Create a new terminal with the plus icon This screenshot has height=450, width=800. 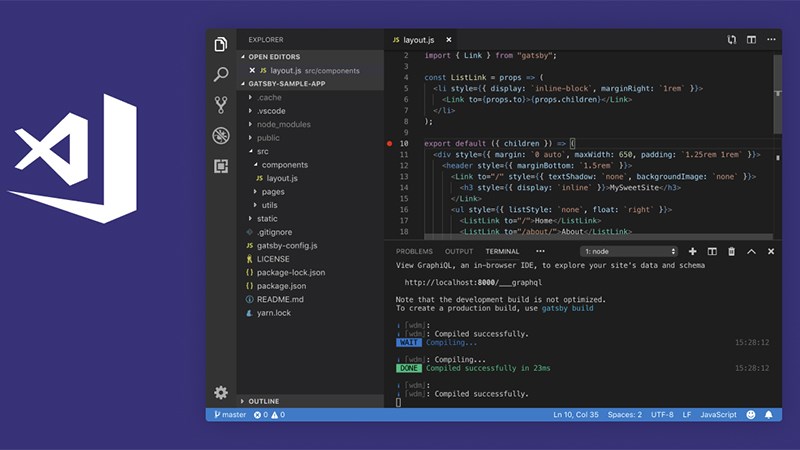692,251
